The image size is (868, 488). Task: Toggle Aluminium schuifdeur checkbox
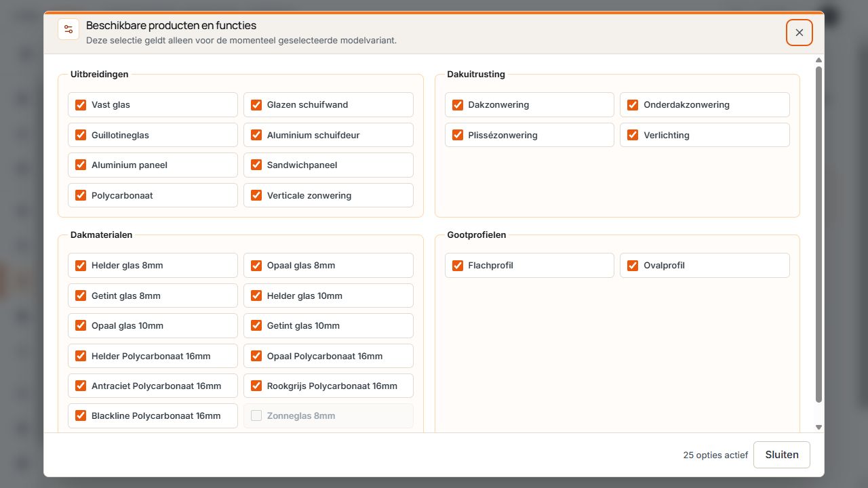point(256,135)
